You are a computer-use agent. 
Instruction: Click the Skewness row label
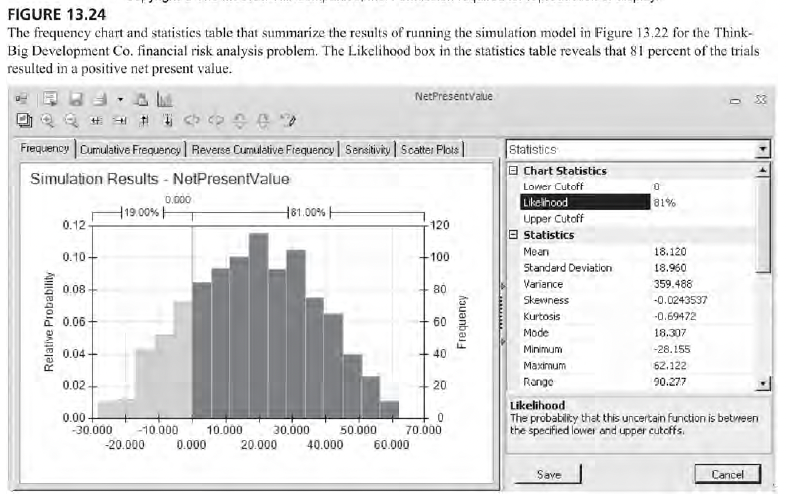(546, 300)
